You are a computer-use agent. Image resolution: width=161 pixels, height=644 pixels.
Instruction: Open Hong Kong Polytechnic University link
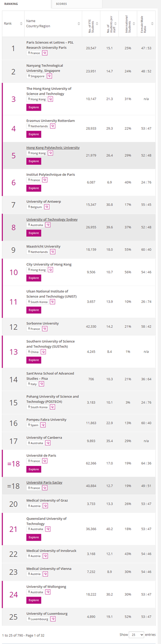pyautogui.click(x=53, y=147)
